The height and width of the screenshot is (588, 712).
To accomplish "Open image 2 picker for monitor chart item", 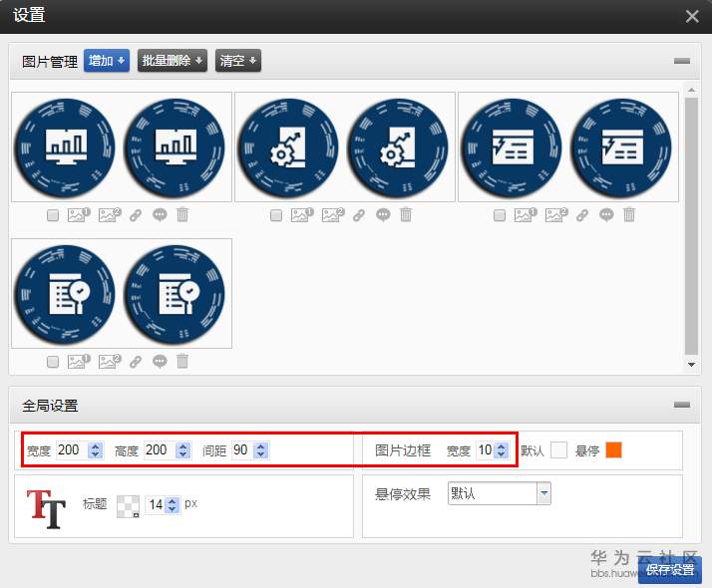I will pyautogui.click(x=110, y=214).
